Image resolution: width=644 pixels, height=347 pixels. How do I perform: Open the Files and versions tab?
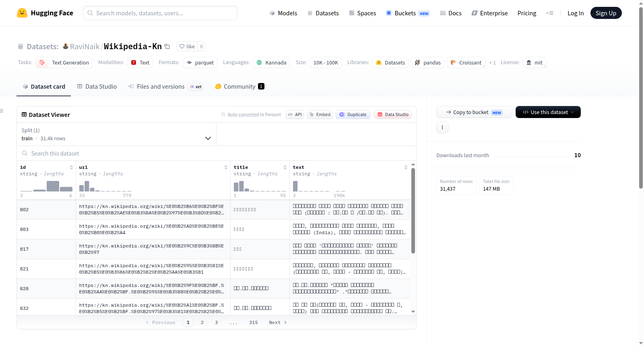[x=166, y=87]
